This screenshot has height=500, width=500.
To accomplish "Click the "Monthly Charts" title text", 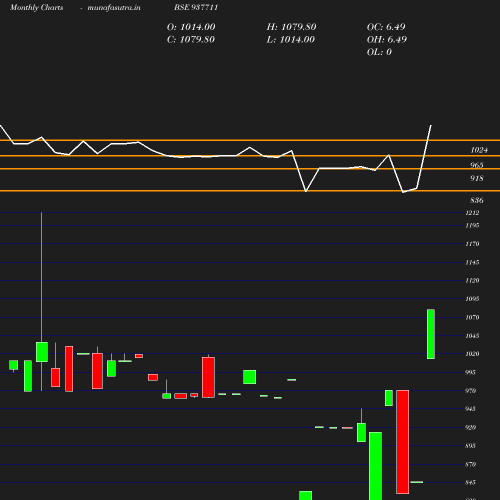I will (36, 7).
